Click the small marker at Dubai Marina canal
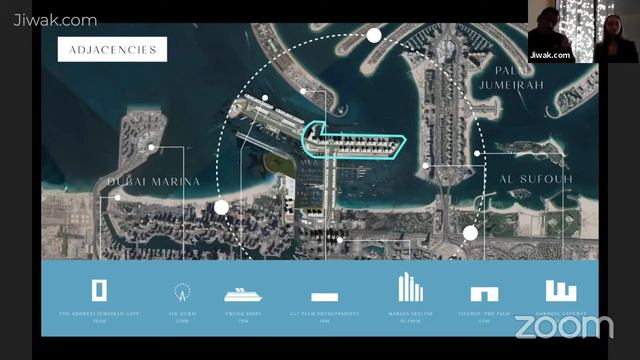The image size is (640, 360). (118, 198)
